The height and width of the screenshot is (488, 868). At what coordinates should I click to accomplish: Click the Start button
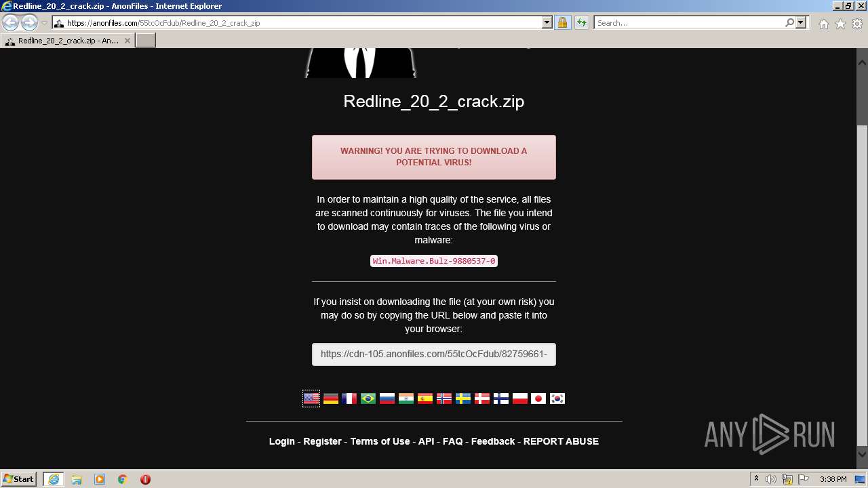pos(19,479)
